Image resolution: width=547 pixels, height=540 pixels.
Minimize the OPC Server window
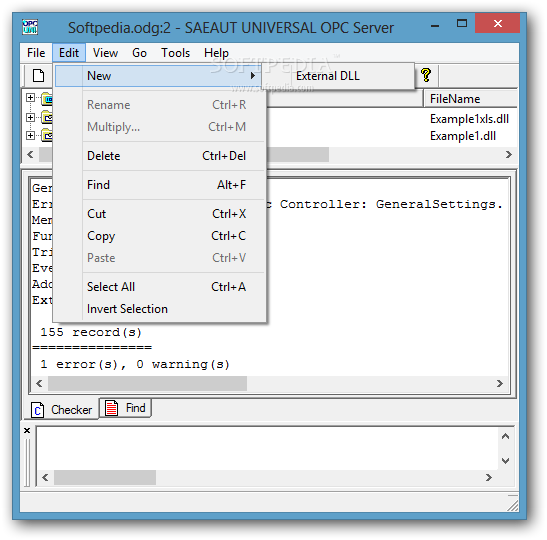[x=435, y=24]
